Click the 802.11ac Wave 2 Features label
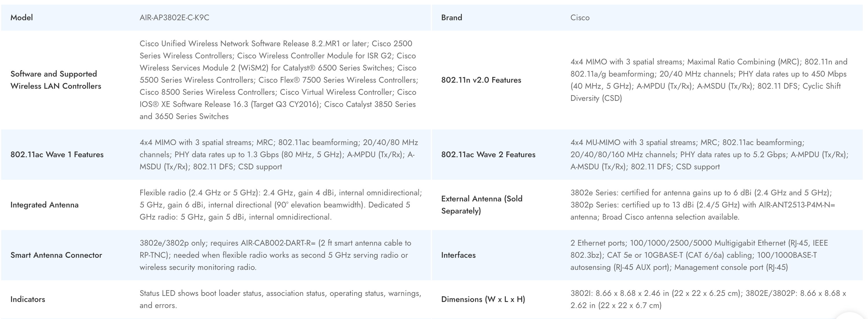 488,155
